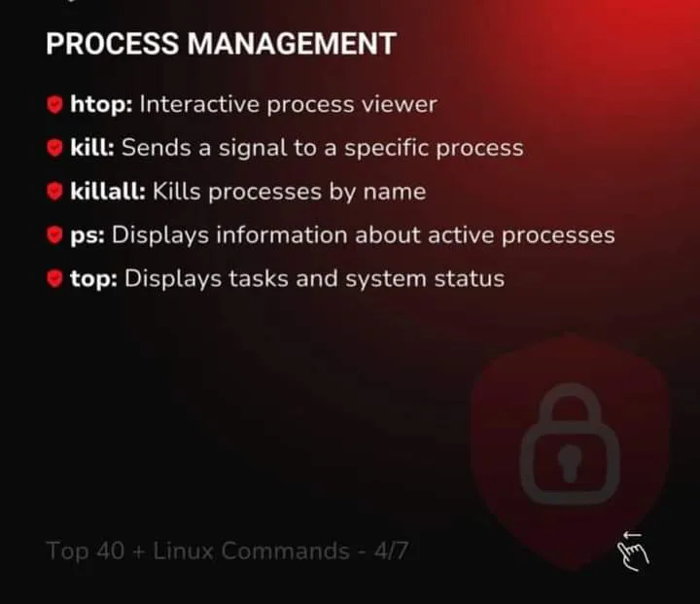Click the shield bullet beside killall
700x604 pixels.
[54, 192]
